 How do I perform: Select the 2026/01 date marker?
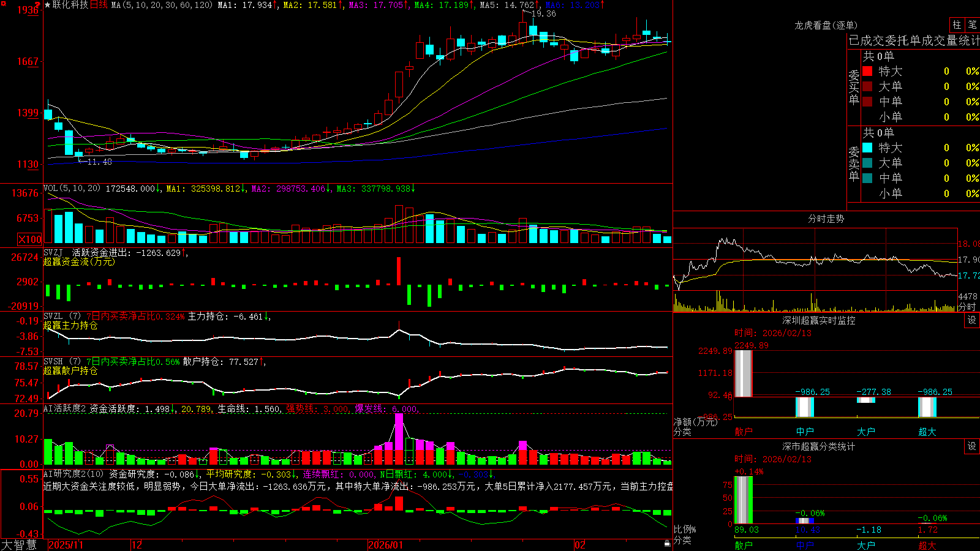pyautogui.click(x=386, y=544)
